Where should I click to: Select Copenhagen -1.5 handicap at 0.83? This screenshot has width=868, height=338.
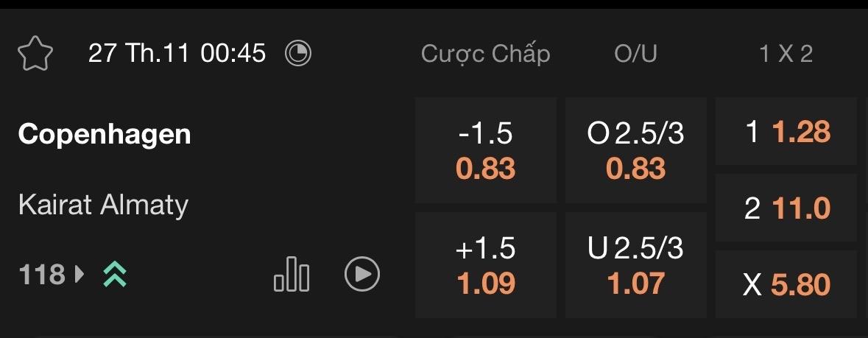[x=486, y=150]
